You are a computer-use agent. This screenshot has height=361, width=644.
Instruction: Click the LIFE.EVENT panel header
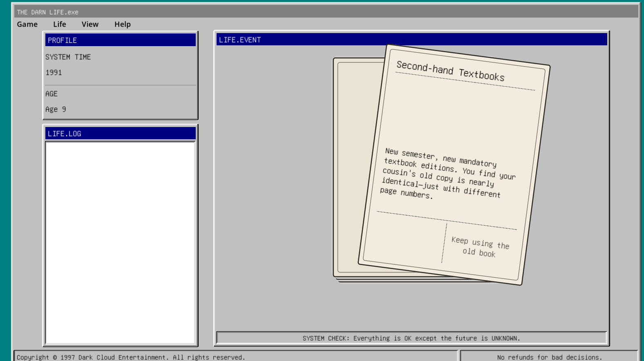point(411,40)
